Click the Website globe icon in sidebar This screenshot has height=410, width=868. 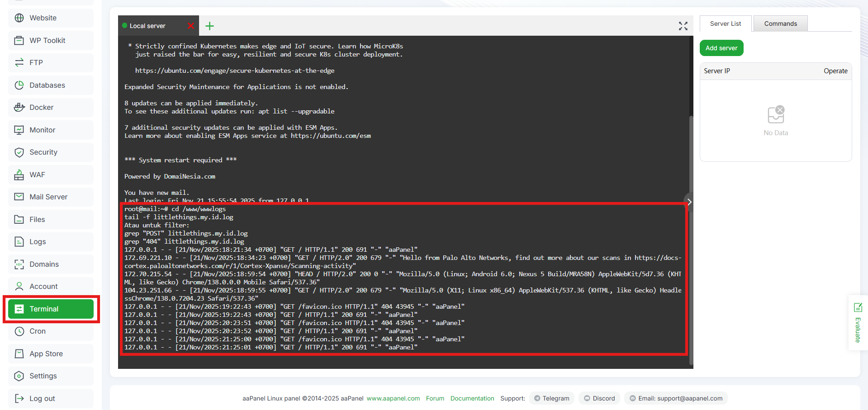(19, 18)
